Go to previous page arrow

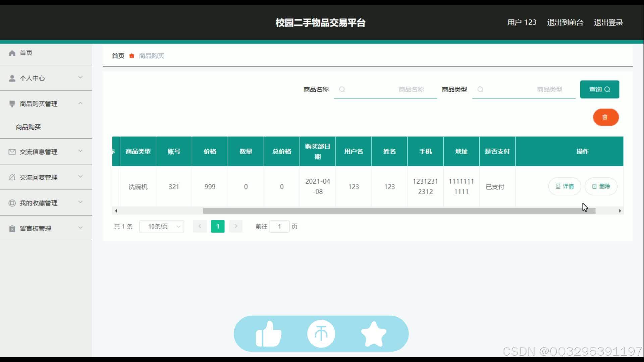pos(200,227)
